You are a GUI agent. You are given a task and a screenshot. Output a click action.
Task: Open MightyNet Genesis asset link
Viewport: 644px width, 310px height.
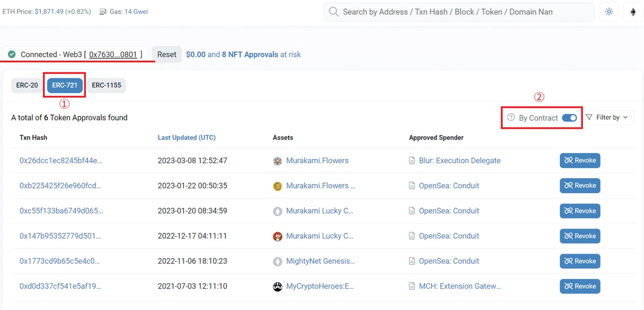pos(320,261)
